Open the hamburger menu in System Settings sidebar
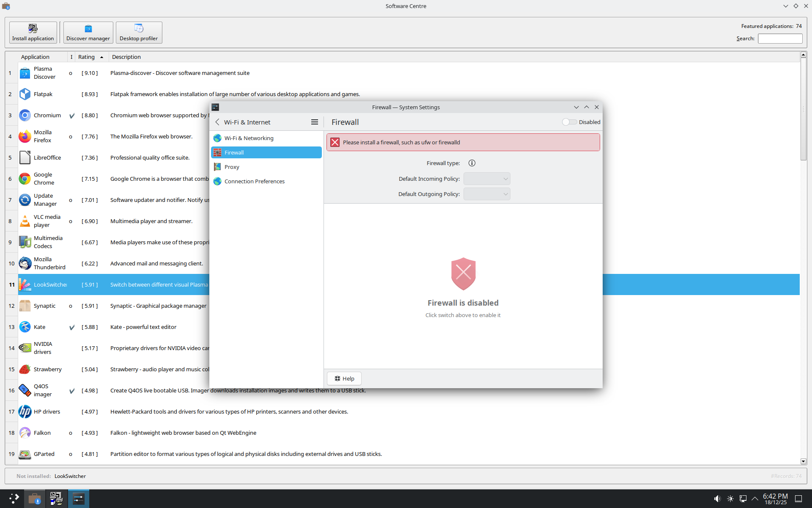812x508 pixels. [314, 122]
